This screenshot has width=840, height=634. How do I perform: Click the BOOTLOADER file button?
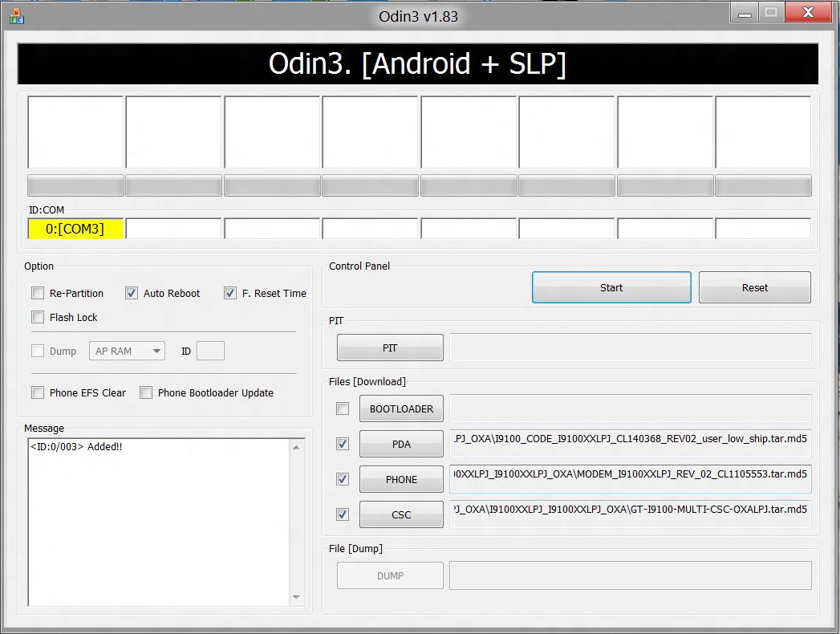click(401, 409)
